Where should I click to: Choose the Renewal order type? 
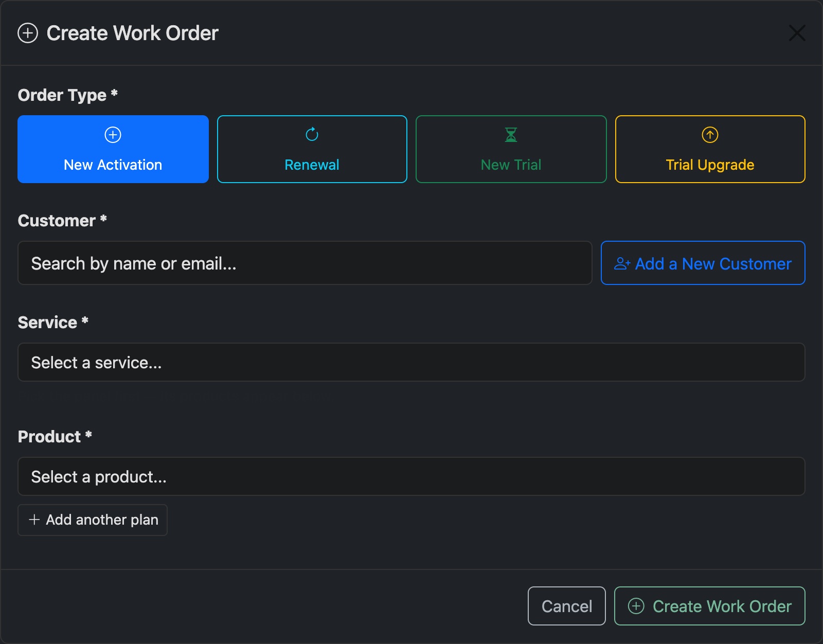pyautogui.click(x=312, y=149)
